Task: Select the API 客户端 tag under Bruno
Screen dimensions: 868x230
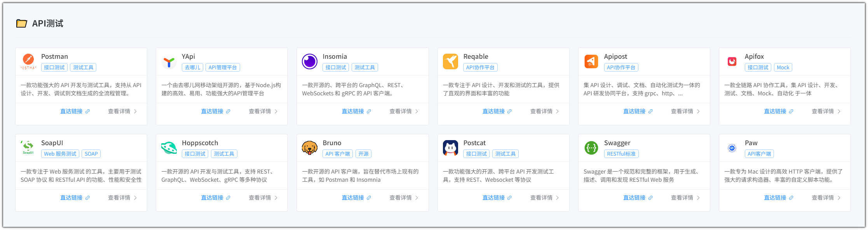Action: click(338, 154)
